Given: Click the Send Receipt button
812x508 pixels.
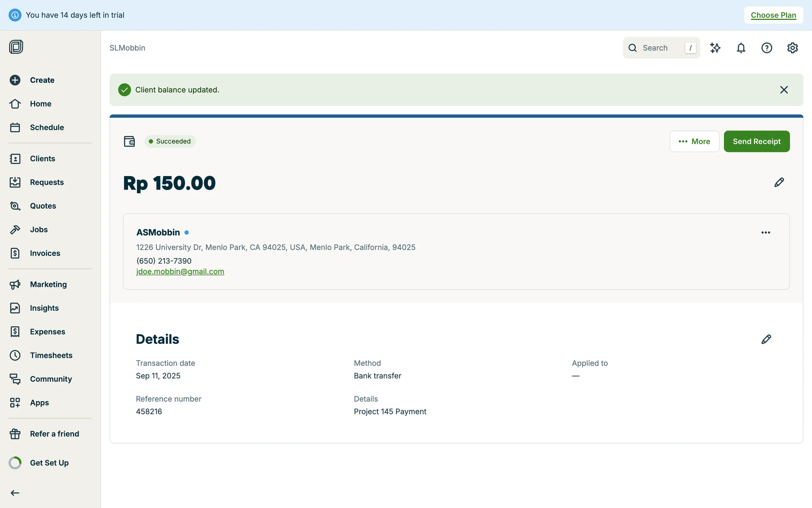Looking at the screenshot, I should [x=757, y=141].
